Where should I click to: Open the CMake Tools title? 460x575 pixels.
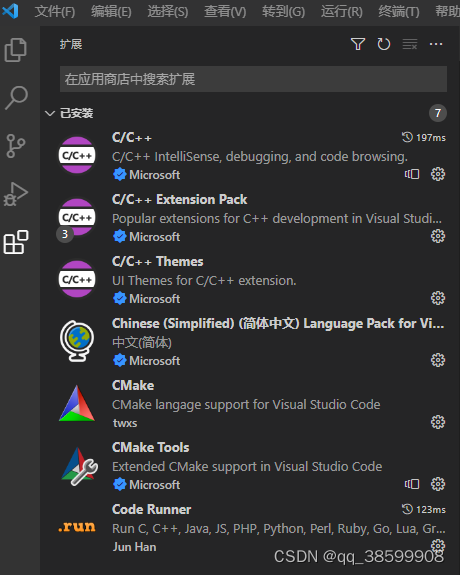(150, 447)
